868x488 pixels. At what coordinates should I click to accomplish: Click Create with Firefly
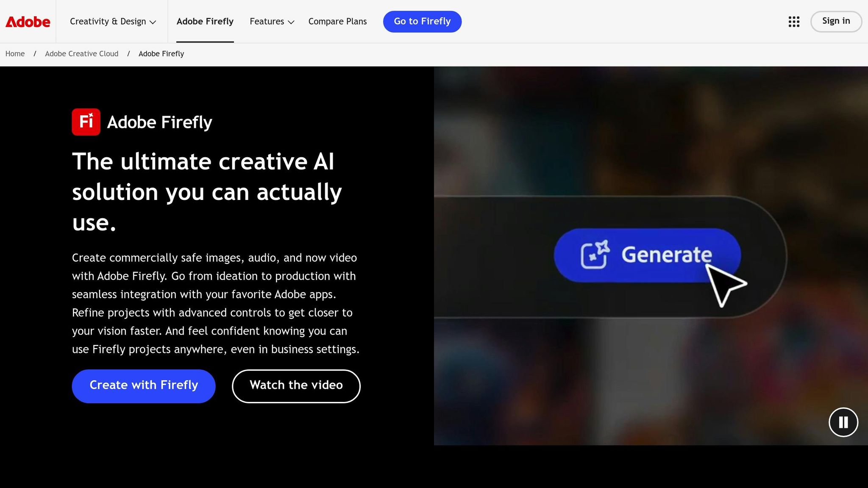143,385
